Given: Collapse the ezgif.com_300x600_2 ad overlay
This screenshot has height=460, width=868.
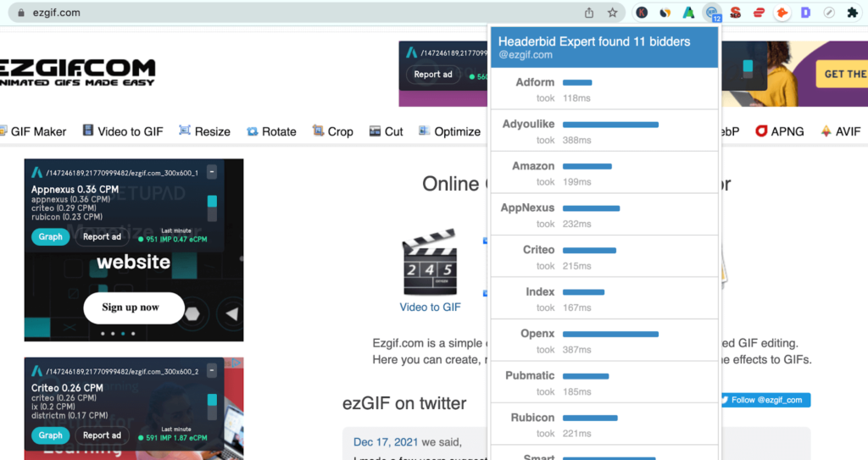Looking at the screenshot, I should (212, 371).
